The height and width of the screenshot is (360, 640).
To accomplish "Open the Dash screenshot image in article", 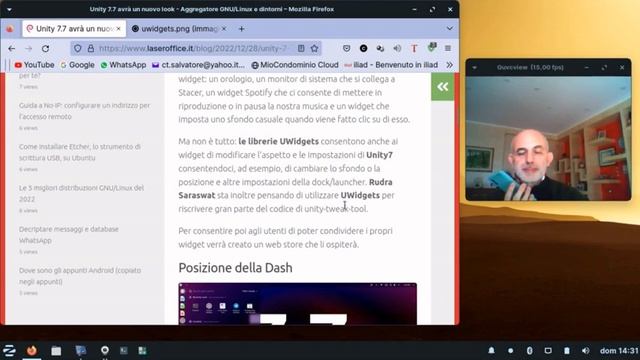I will pyautogui.click(x=298, y=304).
